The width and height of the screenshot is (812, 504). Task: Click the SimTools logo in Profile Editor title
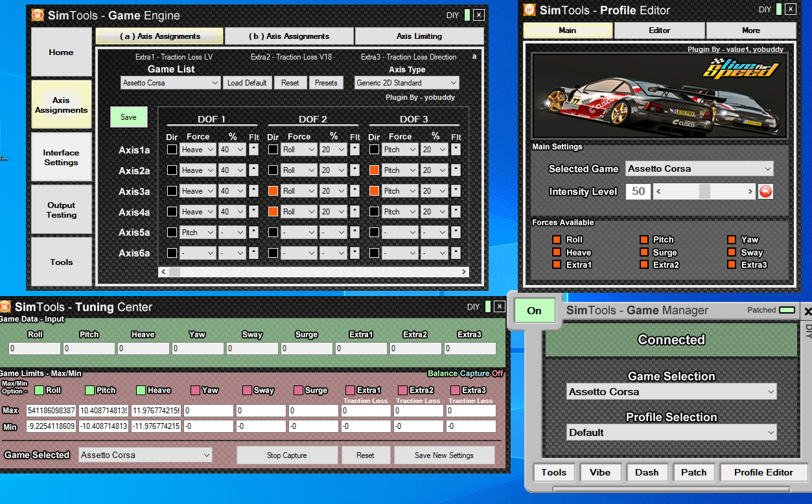pyautogui.click(x=530, y=10)
